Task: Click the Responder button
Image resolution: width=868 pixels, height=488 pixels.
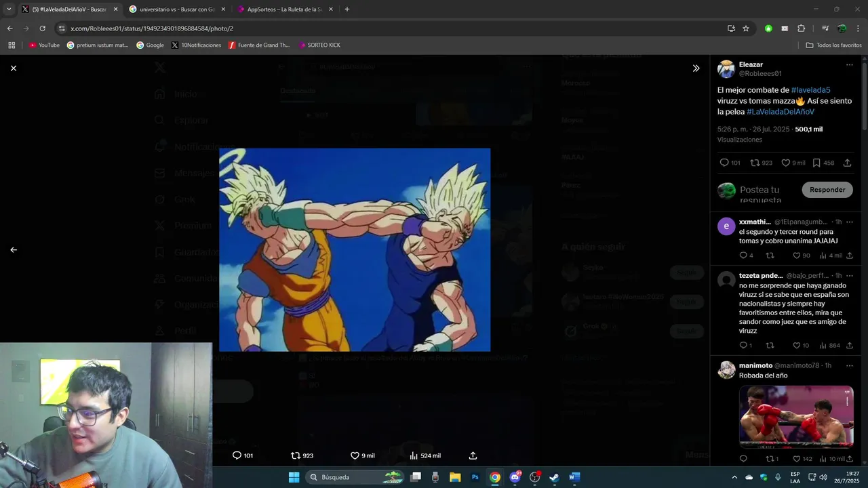Action: [x=827, y=190]
